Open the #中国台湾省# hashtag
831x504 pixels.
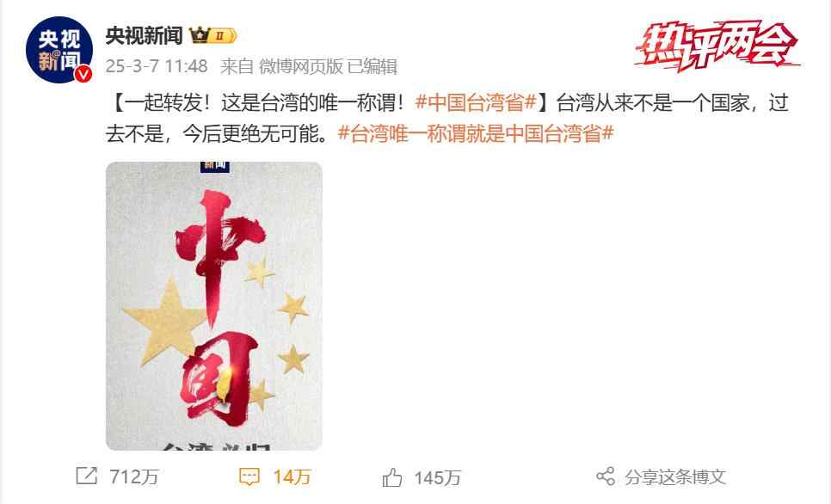coord(476,102)
